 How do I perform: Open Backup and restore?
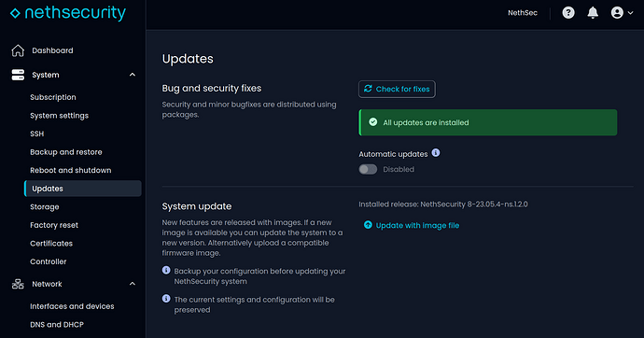(x=66, y=152)
